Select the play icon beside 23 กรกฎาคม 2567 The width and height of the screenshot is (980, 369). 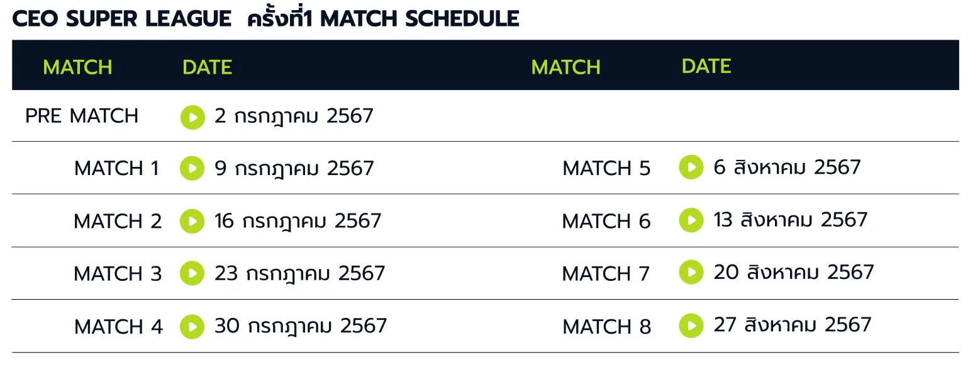192,273
